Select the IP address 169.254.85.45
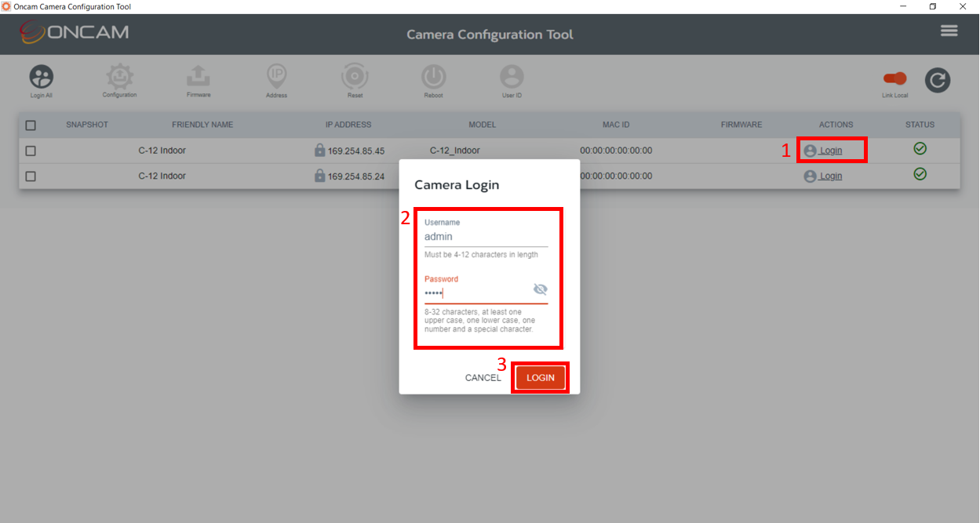980x523 pixels. point(356,151)
